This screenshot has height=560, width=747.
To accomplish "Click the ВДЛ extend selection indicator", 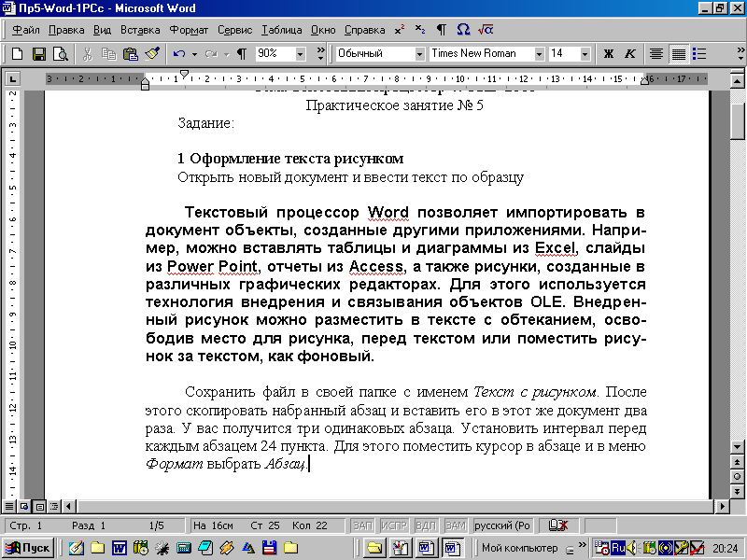I will click(426, 525).
